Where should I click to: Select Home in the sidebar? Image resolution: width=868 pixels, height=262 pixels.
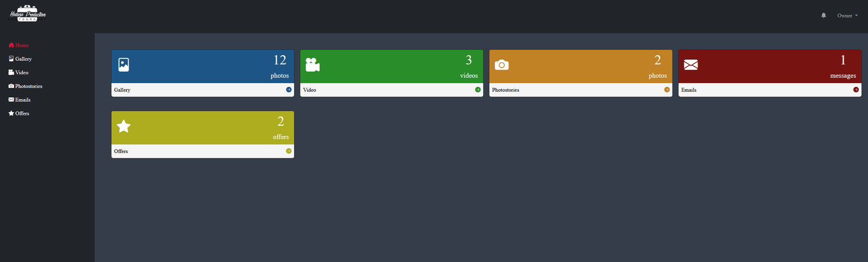click(x=19, y=45)
